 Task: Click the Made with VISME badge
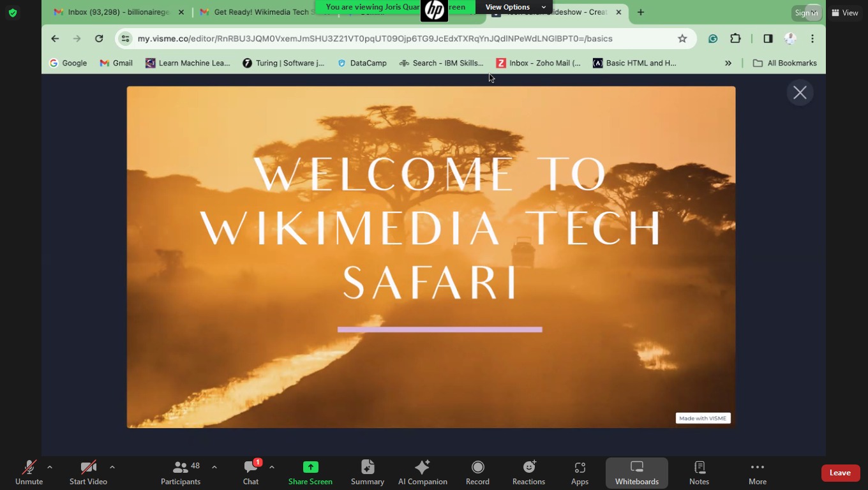(x=703, y=418)
